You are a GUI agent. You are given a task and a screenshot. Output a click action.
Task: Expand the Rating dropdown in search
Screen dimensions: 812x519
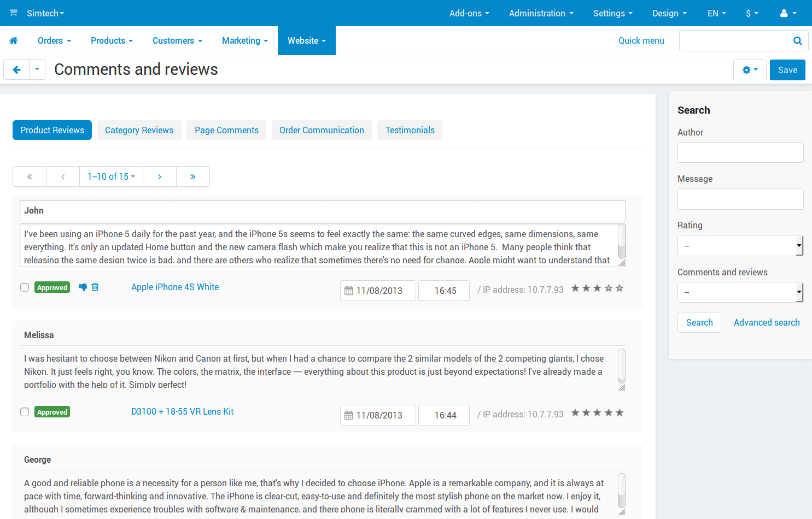point(740,246)
